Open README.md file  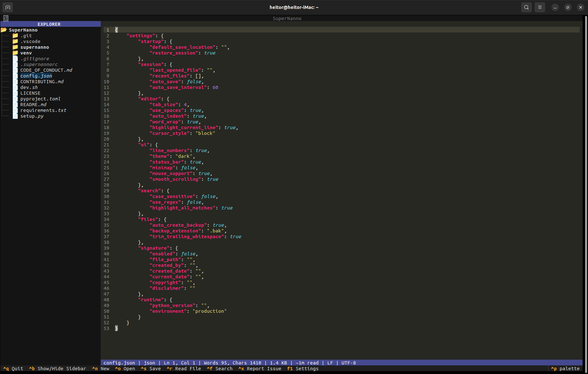pyautogui.click(x=33, y=105)
